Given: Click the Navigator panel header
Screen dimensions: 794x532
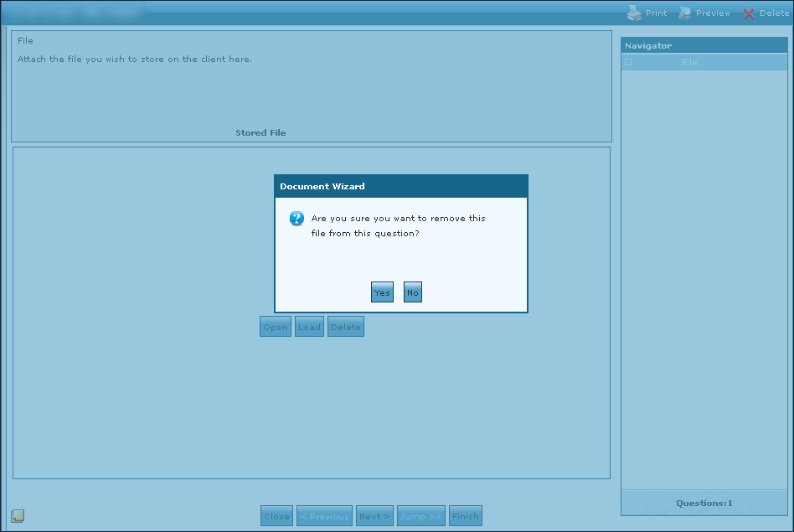Looking at the screenshot, I should [704, 45].
